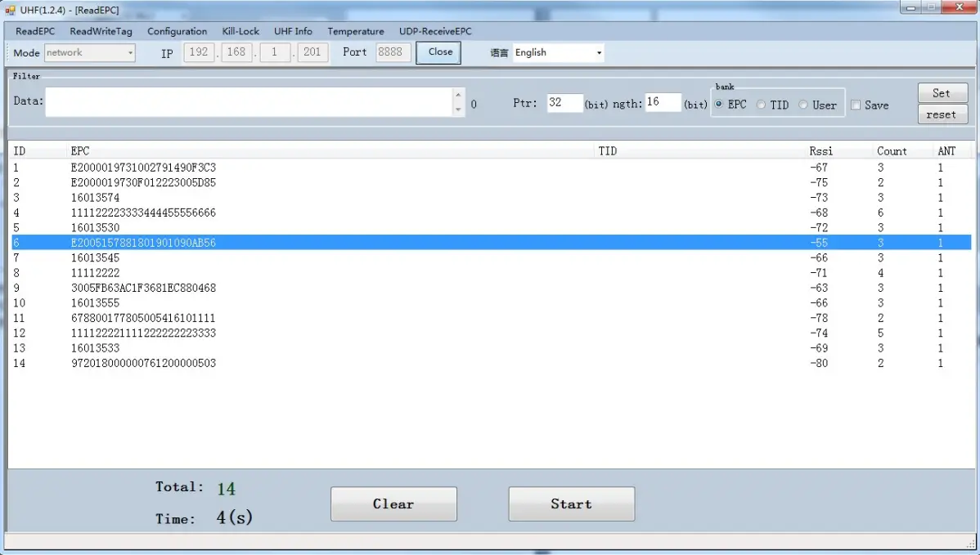Click the reset filter button
The width and height of the screenshot is (980, 555).
942,114
